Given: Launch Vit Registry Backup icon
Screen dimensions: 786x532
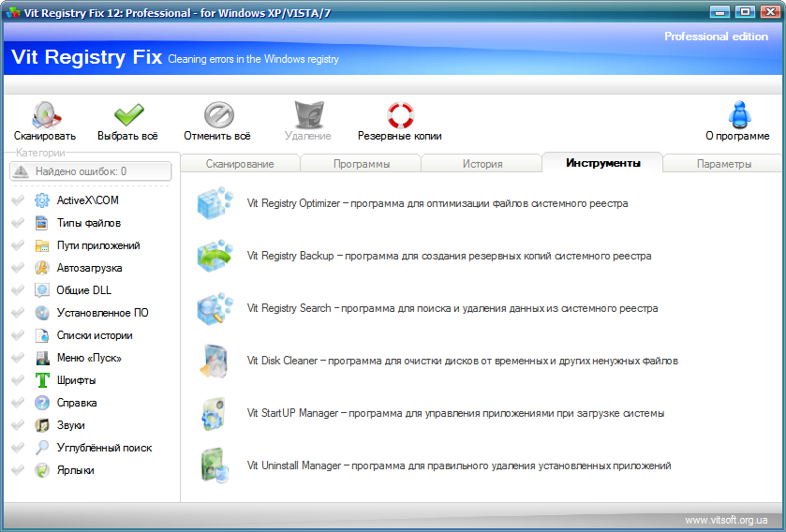Looking at the screenshot, I should (215, 256).
